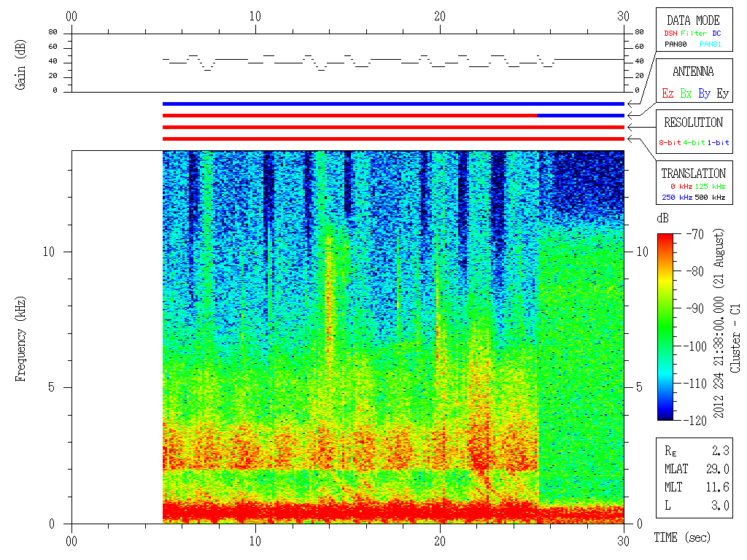Click the 20 second mark on bottom time axis
747x560 pixels.
click(x=439, y=541)
